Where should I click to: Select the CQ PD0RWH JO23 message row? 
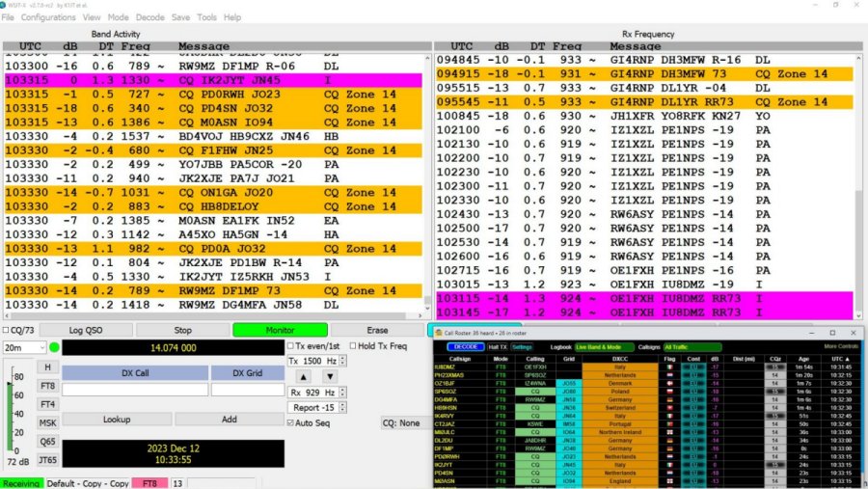[x=213, y=95]
